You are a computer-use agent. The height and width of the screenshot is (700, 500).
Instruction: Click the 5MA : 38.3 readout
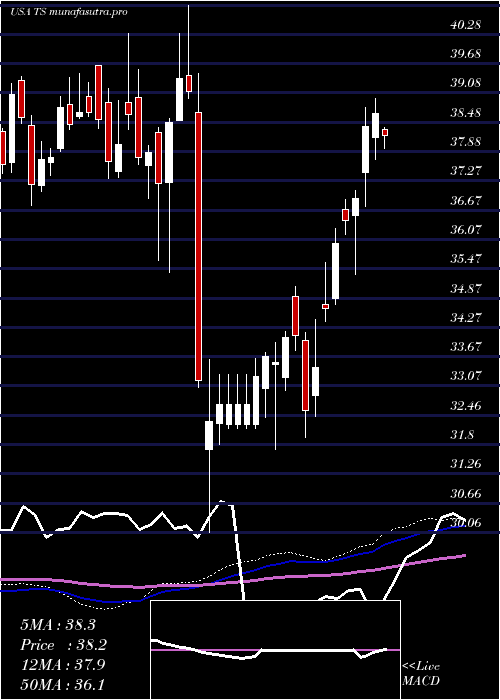(58, 625)
